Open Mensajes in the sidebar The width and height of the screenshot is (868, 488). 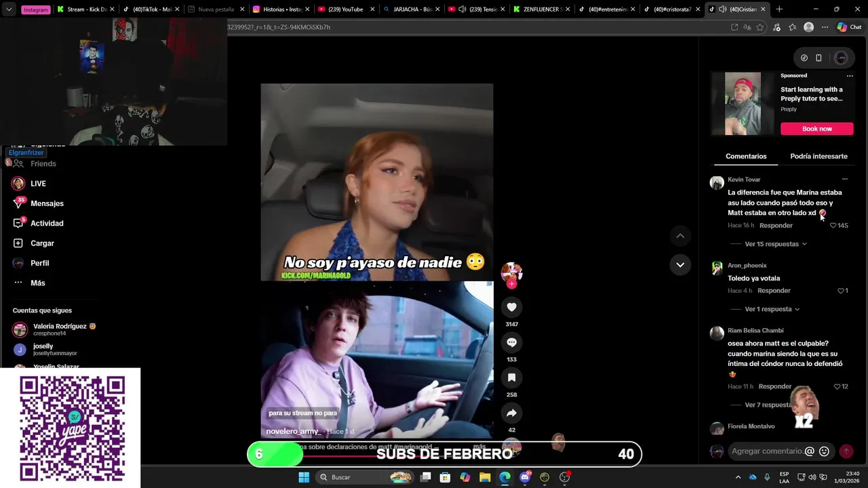point(47,203)
